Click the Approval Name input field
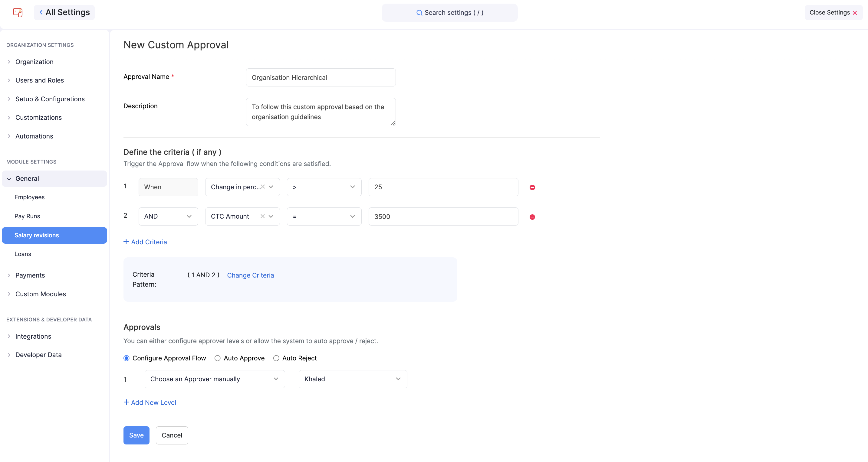Viewport: 868px width, 462px height. point(321,77)
